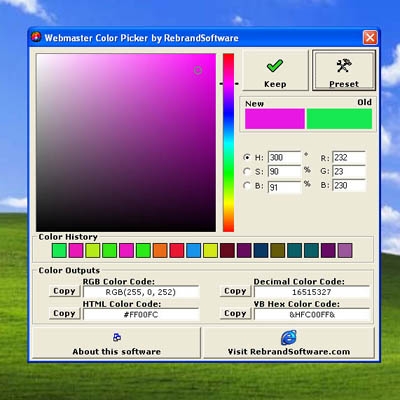This screenshot has height=400, width=400.
Task: Pick the orange swatch in Color History
Action: point(160,250)
